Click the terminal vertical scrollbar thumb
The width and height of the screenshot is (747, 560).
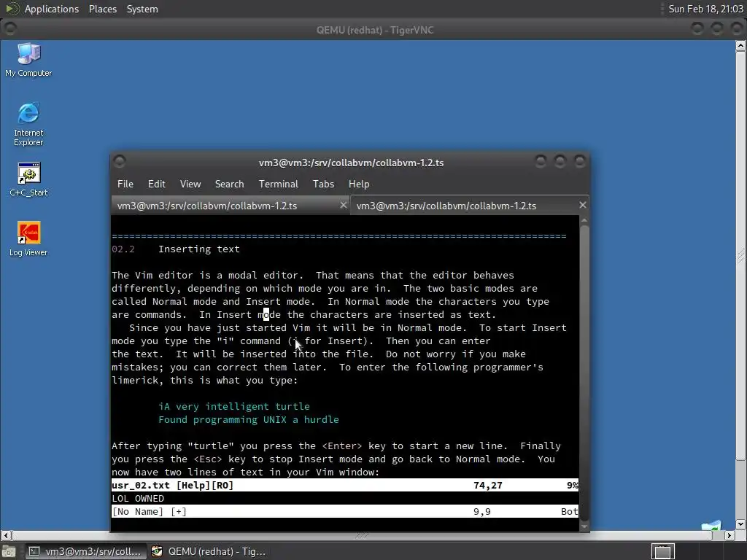tap(584, 373)
